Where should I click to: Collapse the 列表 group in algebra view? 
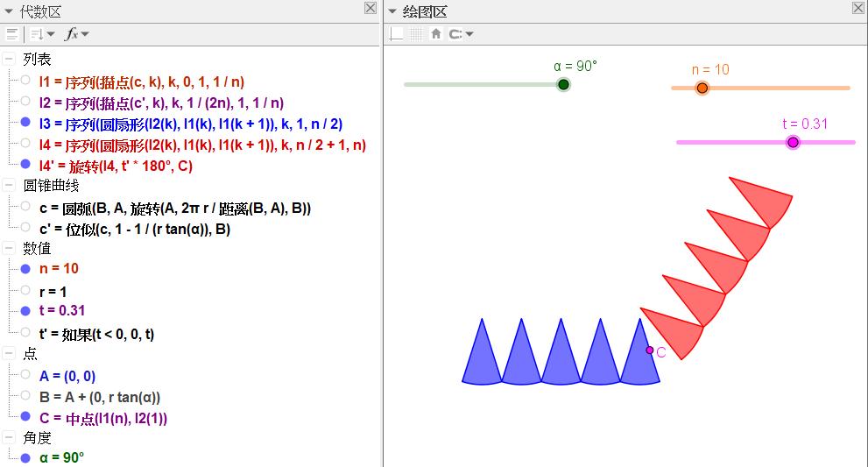click(x=9, y=60)
